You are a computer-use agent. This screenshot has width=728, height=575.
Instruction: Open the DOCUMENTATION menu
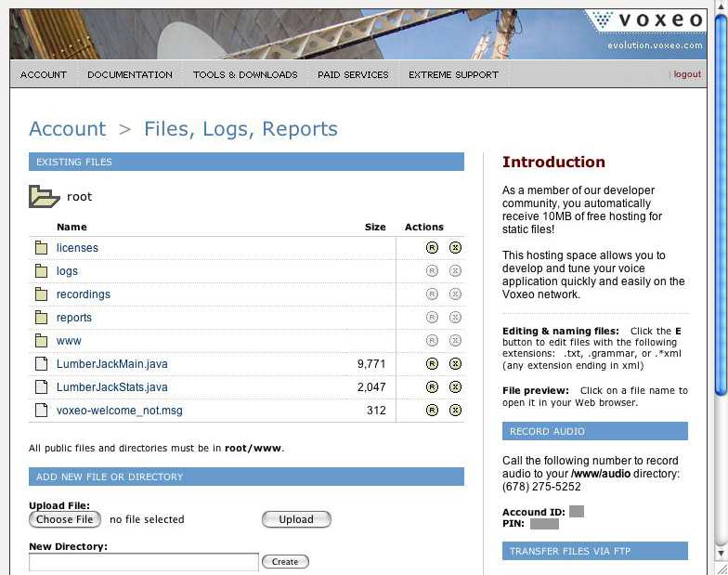click(130, 74)
